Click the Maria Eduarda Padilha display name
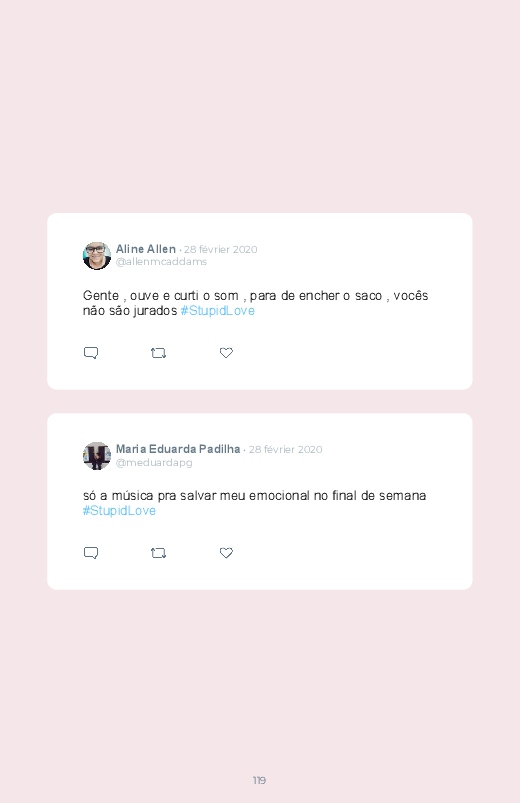Image resolution: width=520 pixels, height=803 pixels. pos(178,449)
